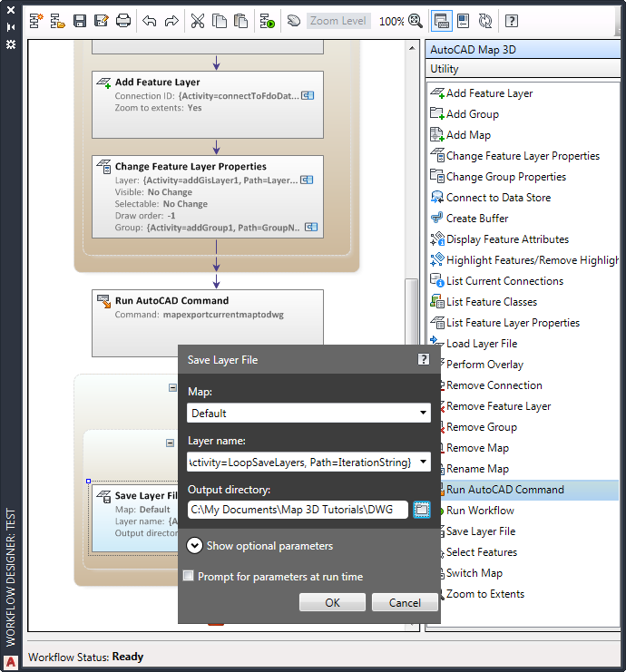The width and height of the screenshot is (626, 672).
Task: Click the eraser icon beside Zoom Level
Action: pyautogui.click(x=294, y=21)
